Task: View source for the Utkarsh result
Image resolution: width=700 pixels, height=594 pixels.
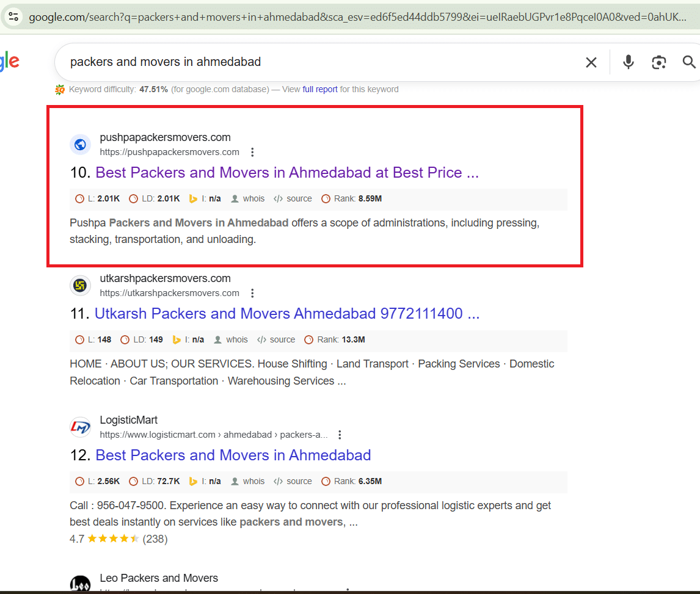Action: coord(282,339)
